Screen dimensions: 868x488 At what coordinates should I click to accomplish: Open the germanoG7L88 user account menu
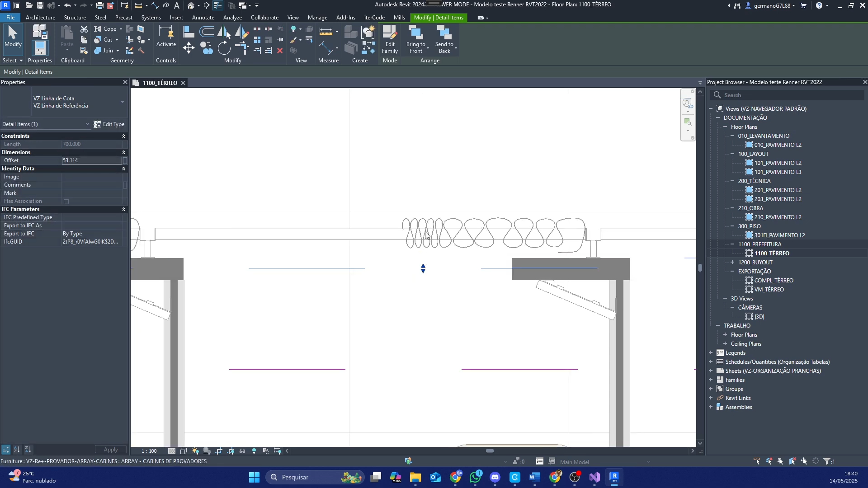[770, 6]
